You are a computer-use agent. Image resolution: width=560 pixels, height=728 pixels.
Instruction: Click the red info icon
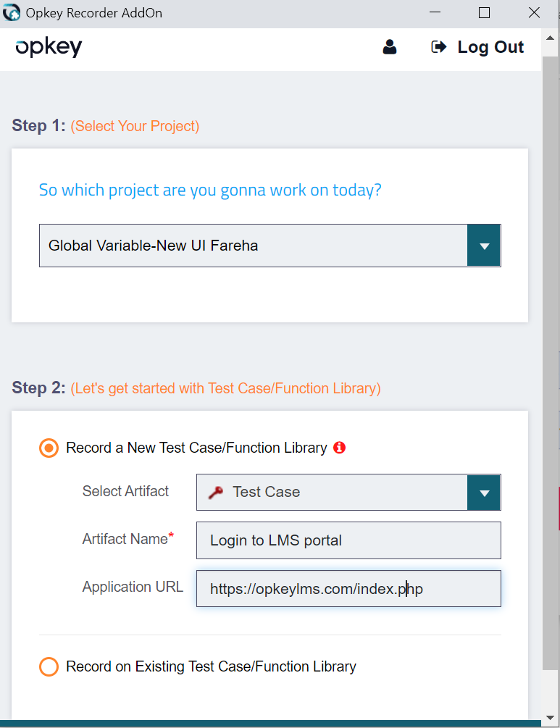click(x=339, y=448)
